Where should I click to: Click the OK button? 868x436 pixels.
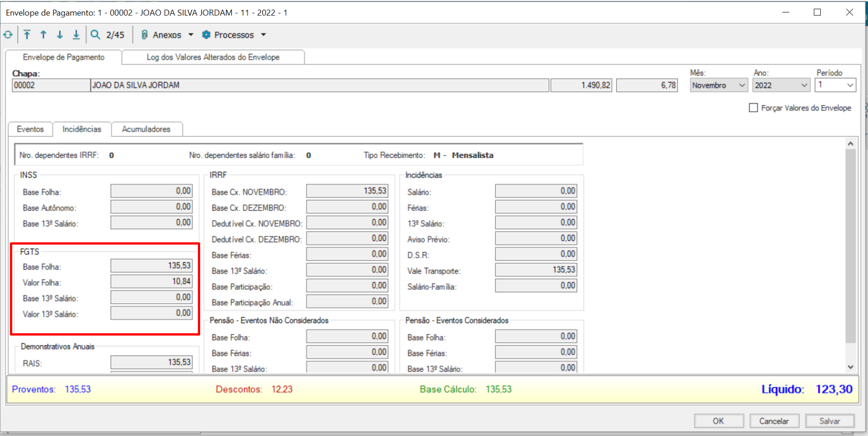(x=718, y=421)
